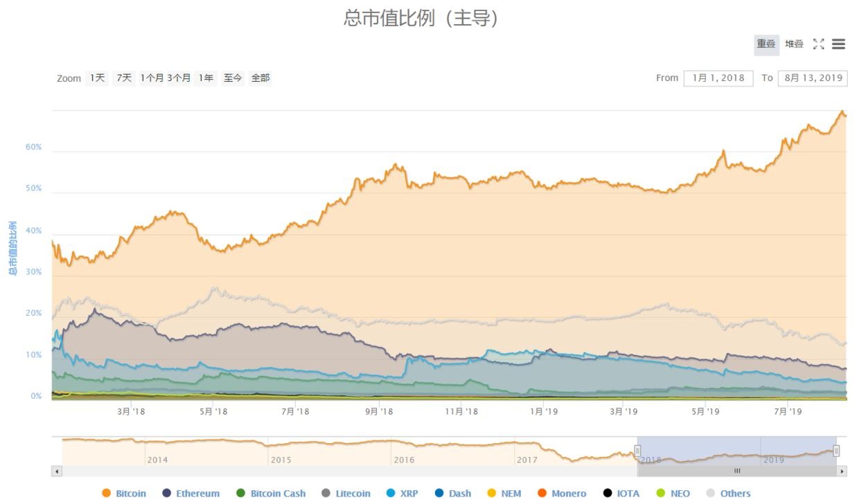Set zoom range to 7天
859x504 pixels.
coord(124,78)
